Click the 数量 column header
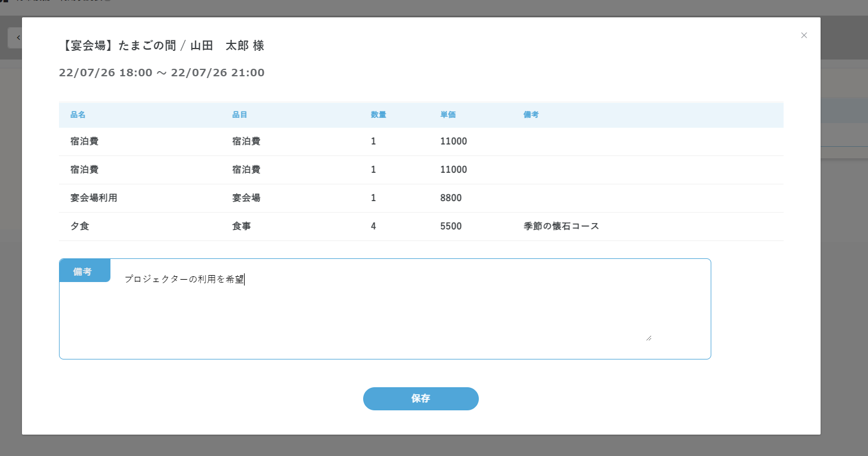 click(378, 115)
